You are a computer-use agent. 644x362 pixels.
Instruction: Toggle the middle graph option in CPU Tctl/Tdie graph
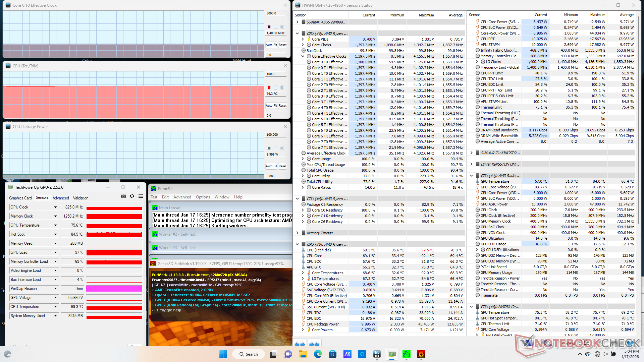276,87
